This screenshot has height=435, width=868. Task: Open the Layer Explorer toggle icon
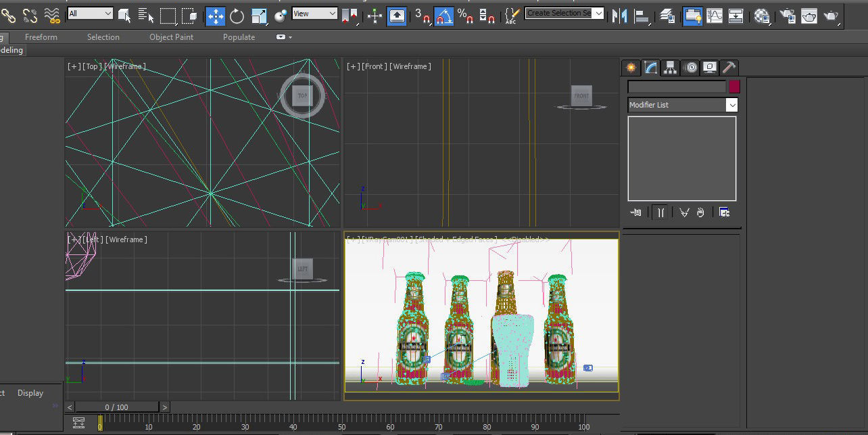pos(667,16)
